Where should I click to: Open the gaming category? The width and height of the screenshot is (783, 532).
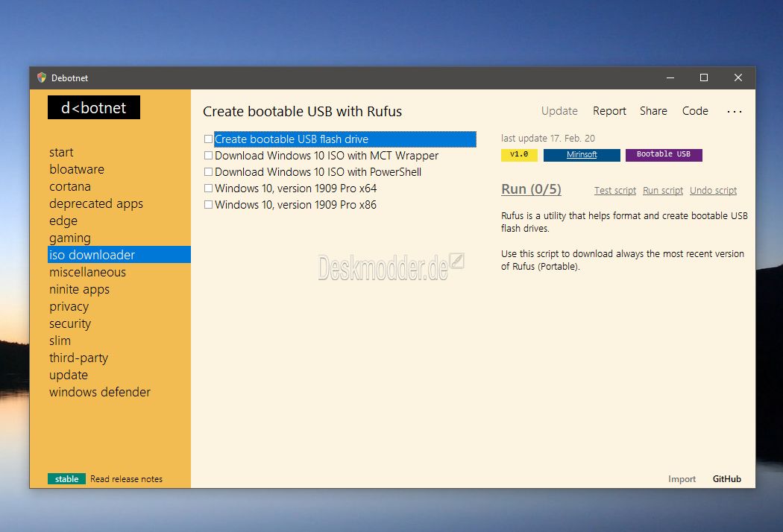click(70, 238)
